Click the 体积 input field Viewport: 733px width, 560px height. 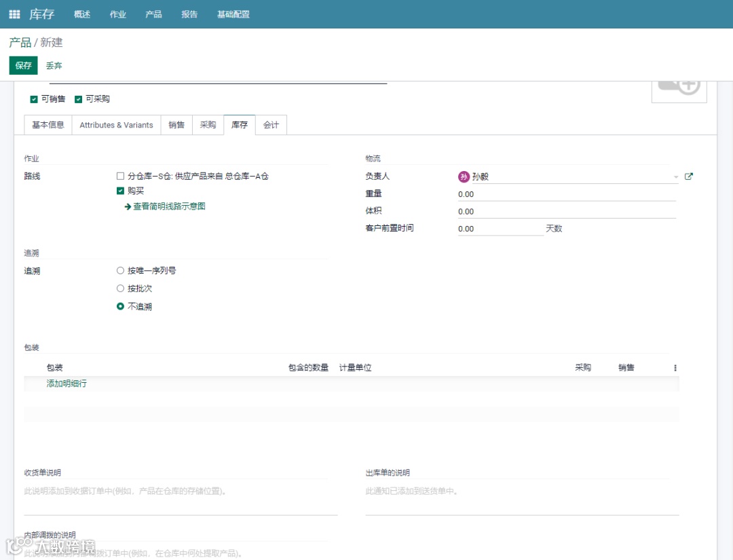point(567,211)
